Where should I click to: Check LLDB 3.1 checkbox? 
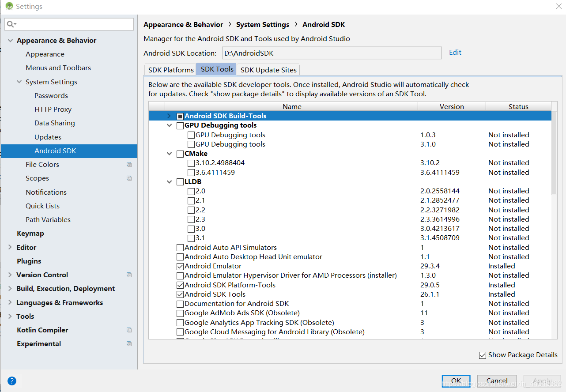tap(191, 238)
